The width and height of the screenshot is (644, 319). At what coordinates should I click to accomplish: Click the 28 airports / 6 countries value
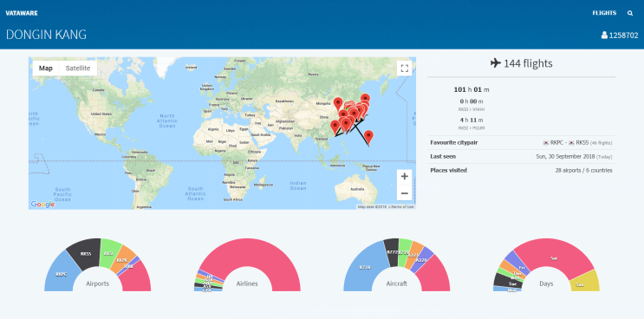pyautogui.click(x=583, y=171)
